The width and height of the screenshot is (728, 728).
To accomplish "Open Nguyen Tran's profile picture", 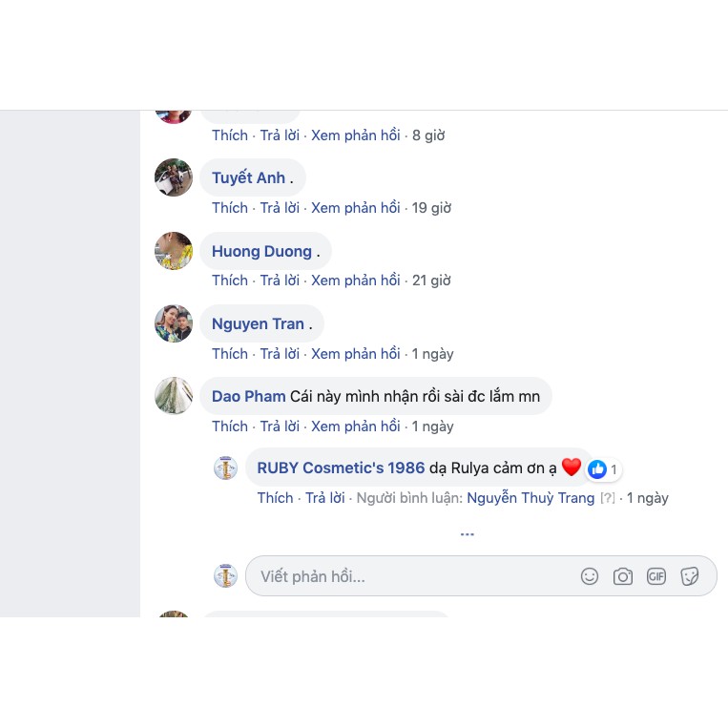I will [174, 323].
